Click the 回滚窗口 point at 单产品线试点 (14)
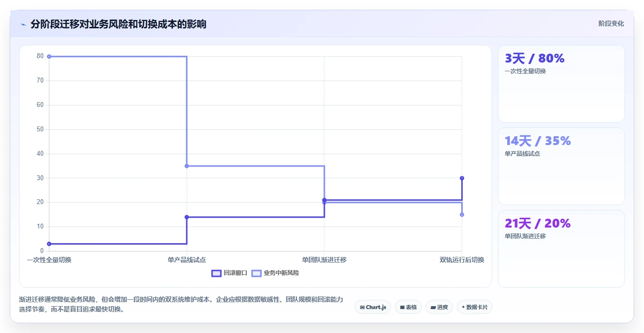Image resolution: width=644 pixels, height=333 pixels. coord(187,217)
